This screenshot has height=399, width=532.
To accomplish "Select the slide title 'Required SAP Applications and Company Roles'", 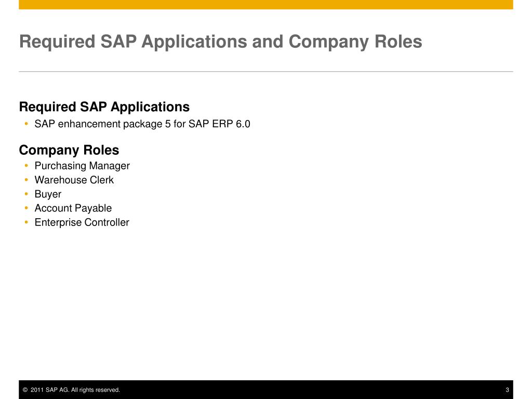I will click(220, 42).
